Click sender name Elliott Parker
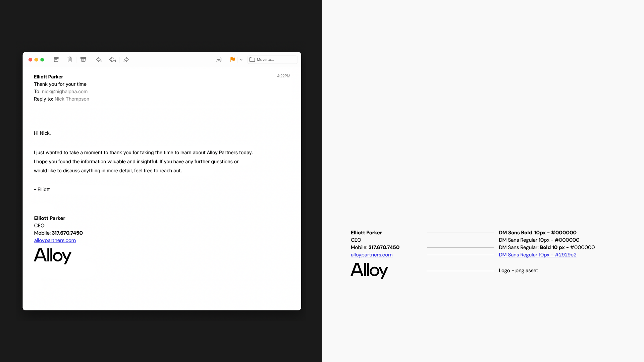The width and height of the screenshot is (644, 362). click(48, 77)
